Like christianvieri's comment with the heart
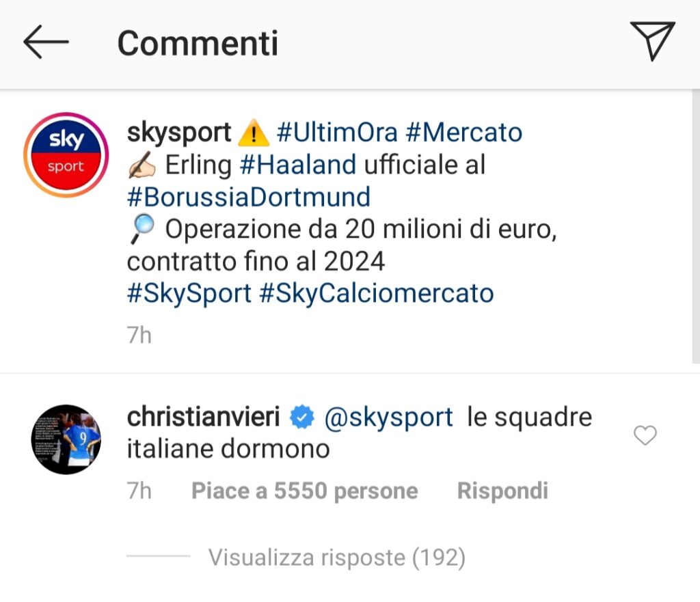Viewport: 700px width, 602px height. pos(645,435)
